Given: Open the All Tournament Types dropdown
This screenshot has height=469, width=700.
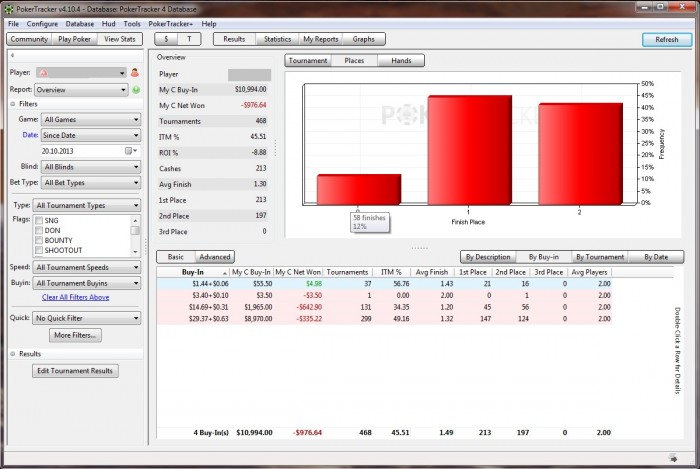Looking at the screenshot, I should 87,205.
